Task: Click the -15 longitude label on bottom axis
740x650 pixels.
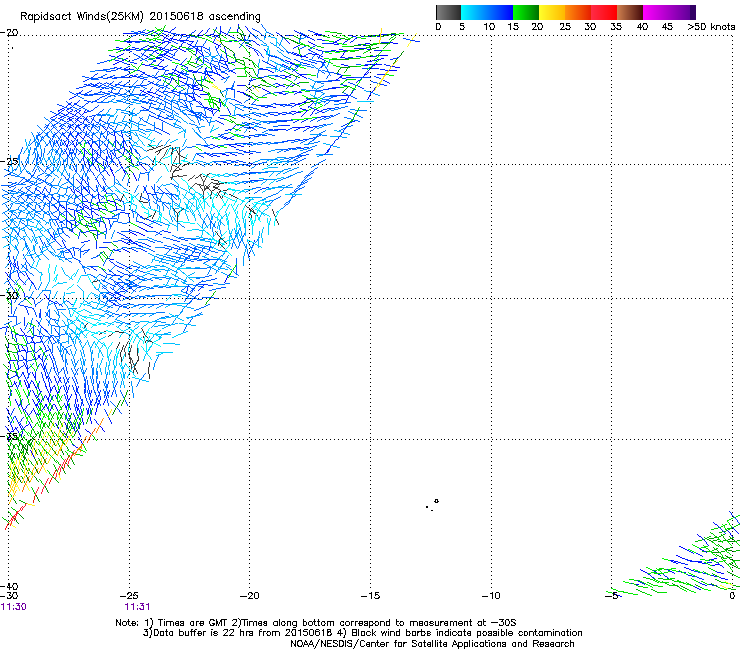Action: [x=370, y=596]
